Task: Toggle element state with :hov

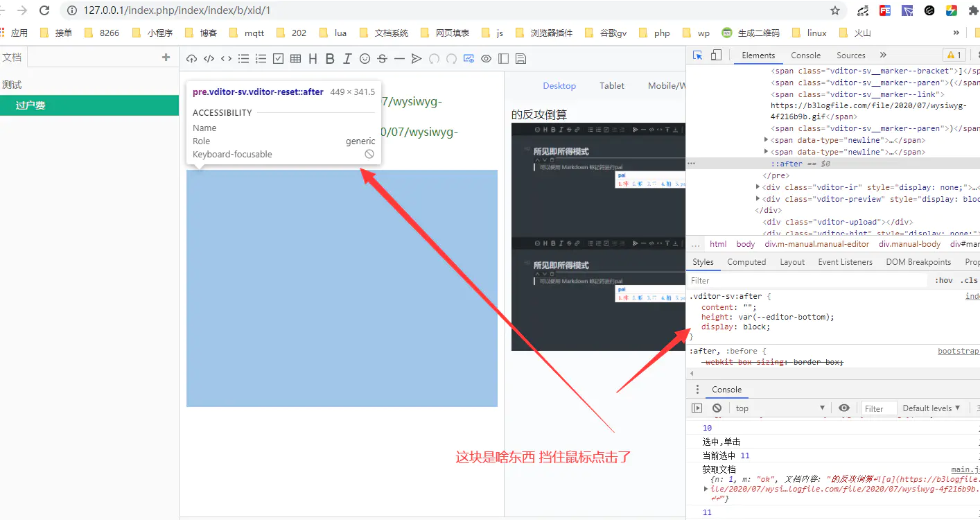Action: (943, 281)
